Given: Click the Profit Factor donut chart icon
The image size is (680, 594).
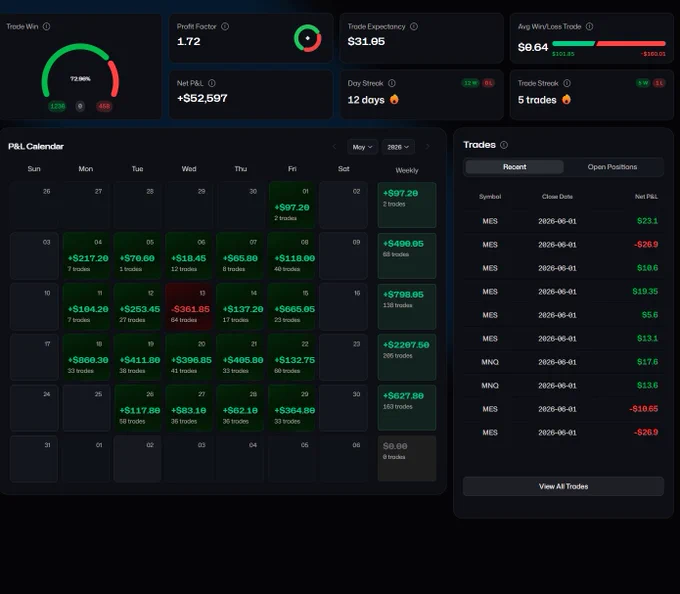Looking at the screenshot, I should [x=307, y=38].
